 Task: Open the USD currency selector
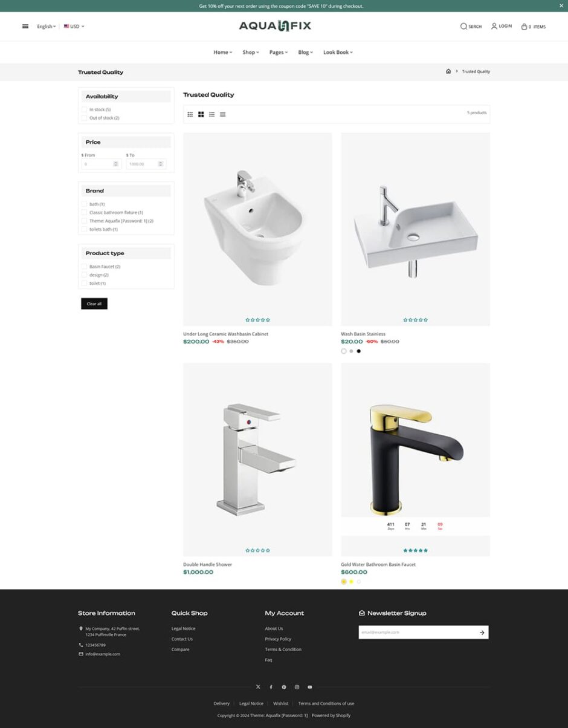(x=74, y=27)
